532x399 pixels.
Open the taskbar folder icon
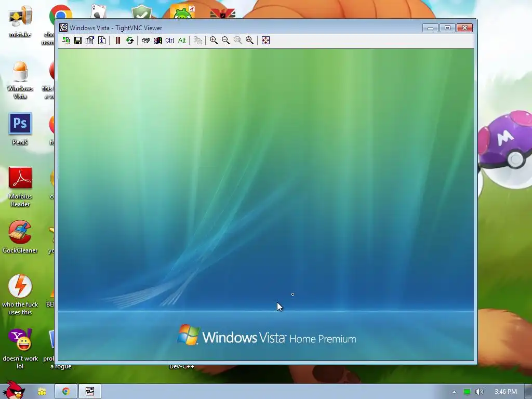42,392
